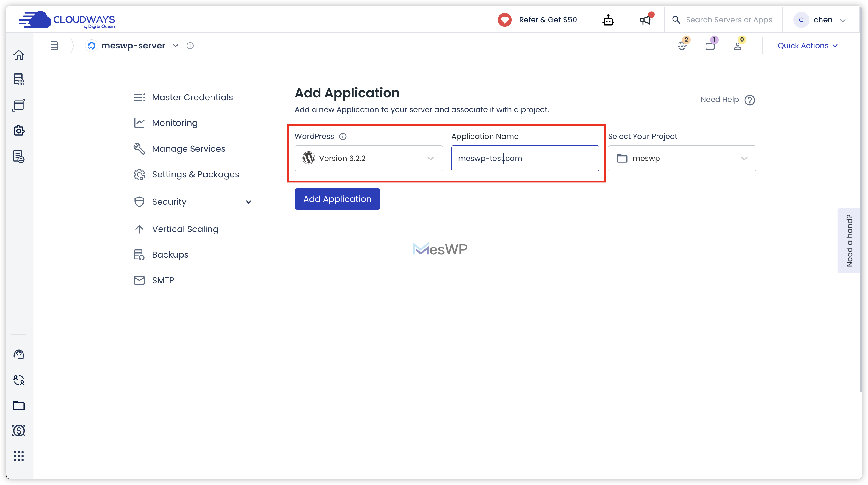Image resolution: width=868 pixels, height=485 pixels.
Task: Open Master Credentials menu item
Action: [x=183, y=97]
